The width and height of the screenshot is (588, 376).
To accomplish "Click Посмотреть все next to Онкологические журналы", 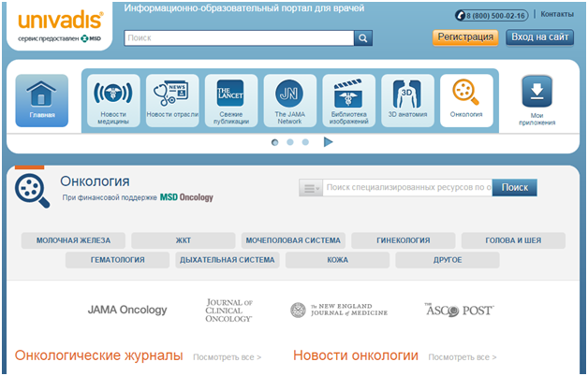I will pyautogui.click(x=227, y=357).
